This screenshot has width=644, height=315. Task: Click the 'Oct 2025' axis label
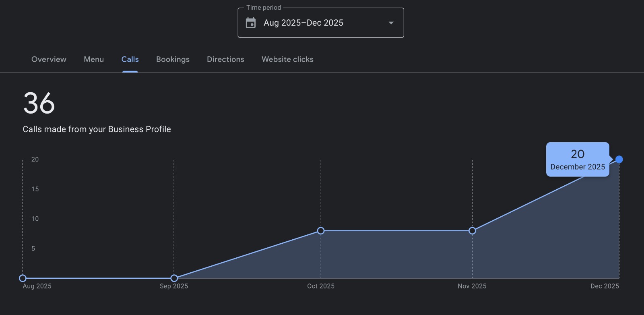pyautogui.click(x=321, y=286)
